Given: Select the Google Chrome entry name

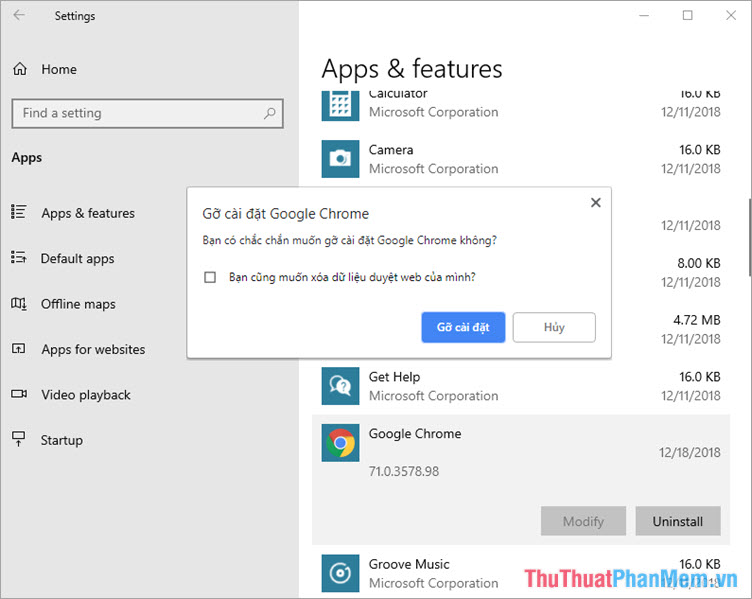Looking at the screenshot, I should pyautogui.click(x=415, y=434).
